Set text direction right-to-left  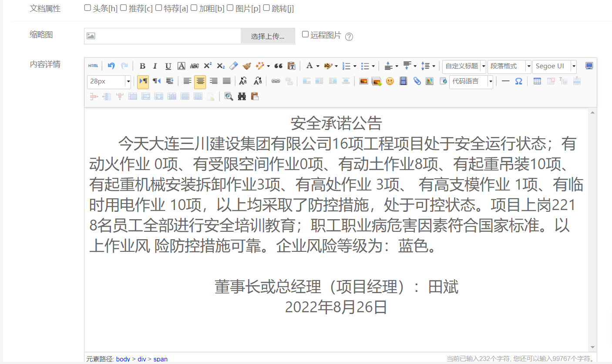coord(157,81)
